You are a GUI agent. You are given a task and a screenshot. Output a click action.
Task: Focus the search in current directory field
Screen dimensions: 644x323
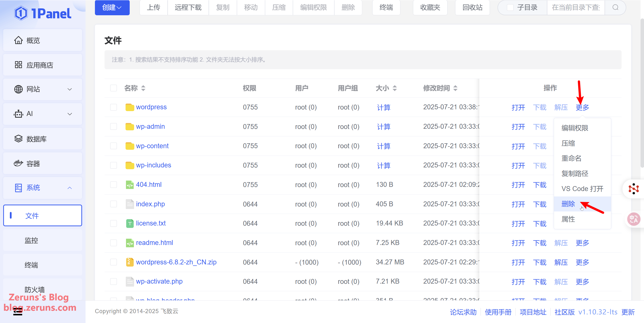(575, 7)
